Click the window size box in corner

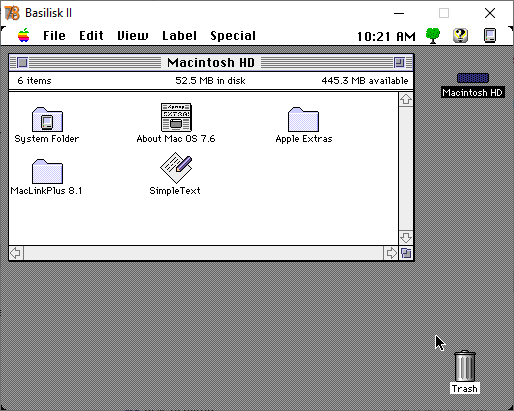tap(406, 253)
